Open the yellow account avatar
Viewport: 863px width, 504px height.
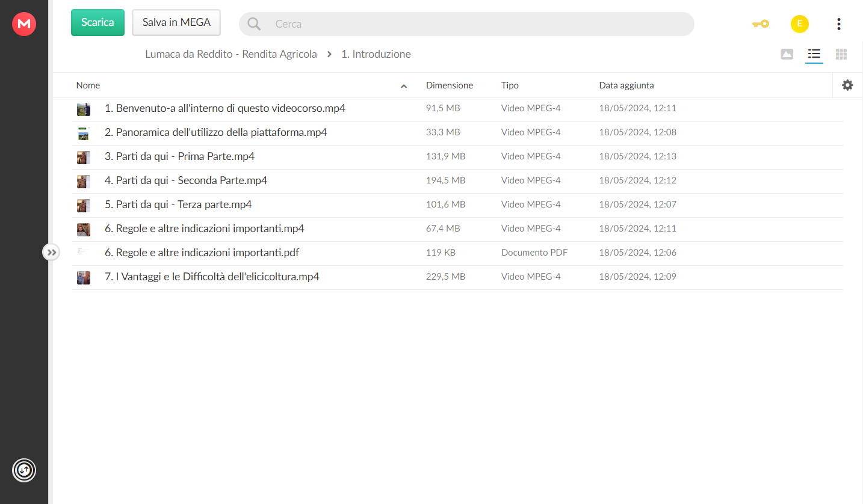click(799, 24)
